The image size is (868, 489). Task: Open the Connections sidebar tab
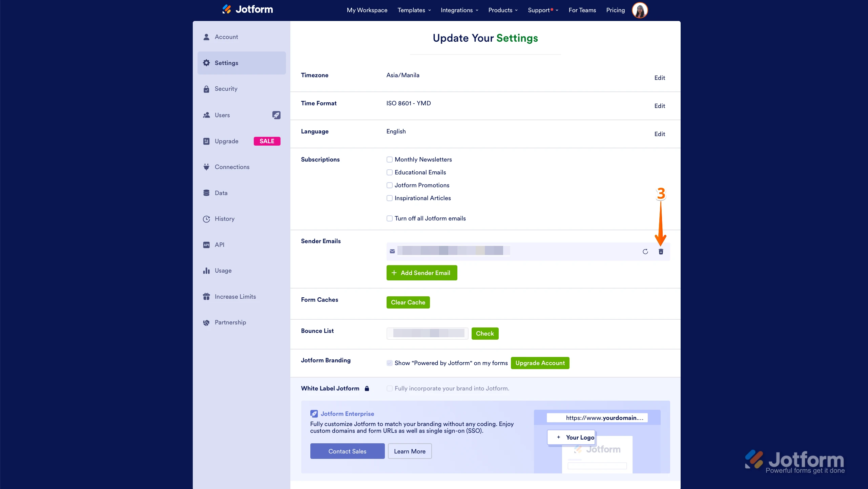coord(242,167)
